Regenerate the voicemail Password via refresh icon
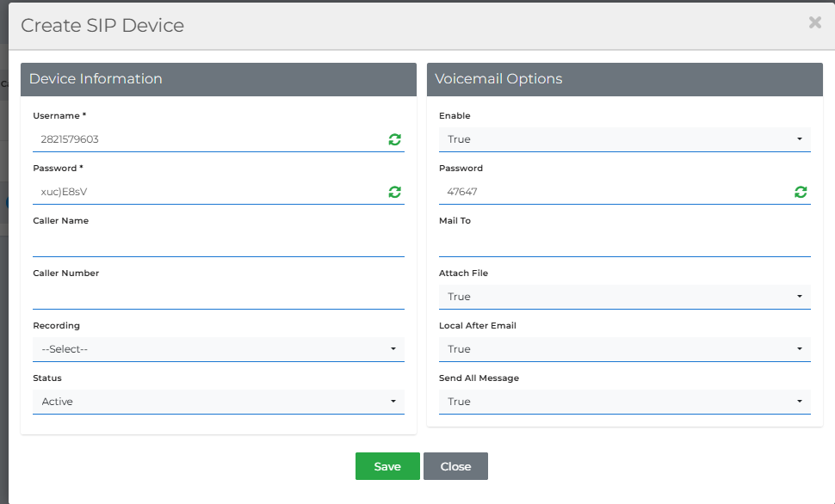This screenshot has height=504, width=835. click(801, 192)
